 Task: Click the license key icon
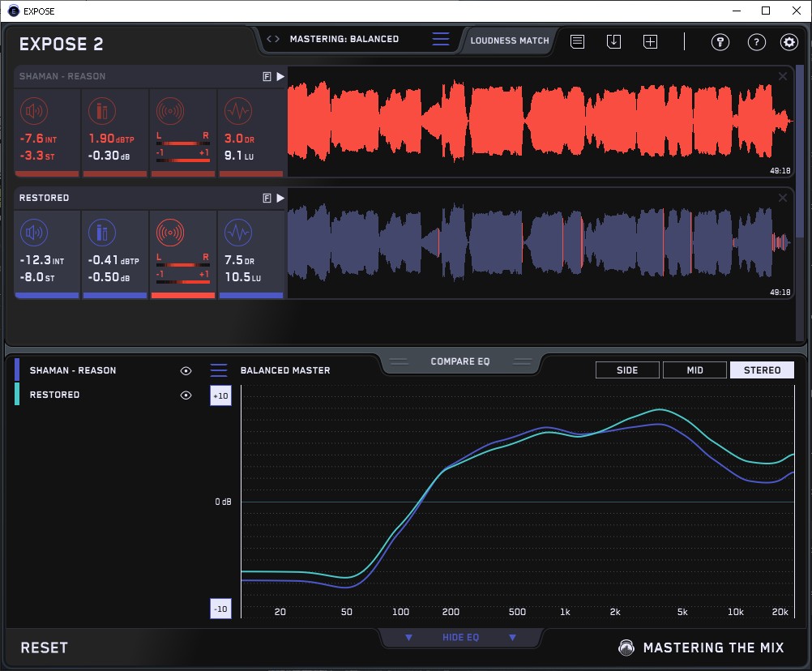click(x=720, y=42)
